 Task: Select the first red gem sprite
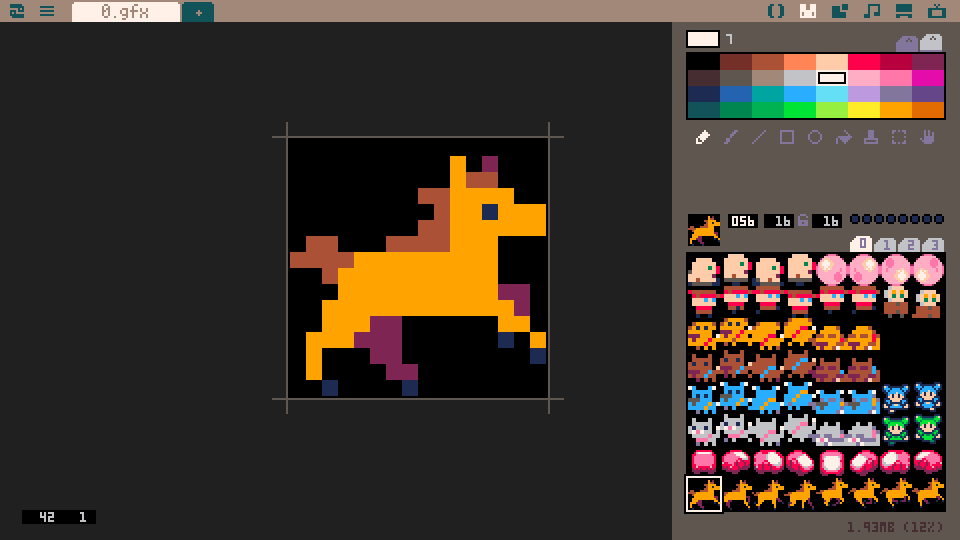click(x=703, y=462)
